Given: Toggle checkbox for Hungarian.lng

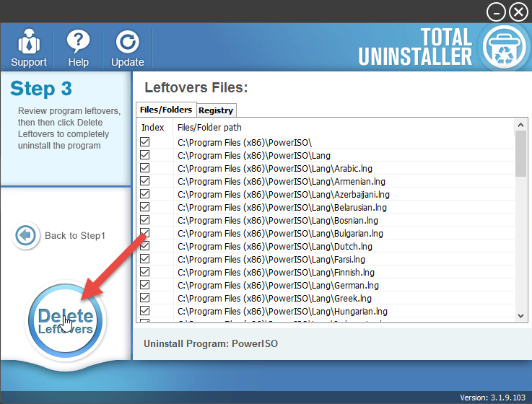Looking at the screenshot, I should click(x=145, y=311).
